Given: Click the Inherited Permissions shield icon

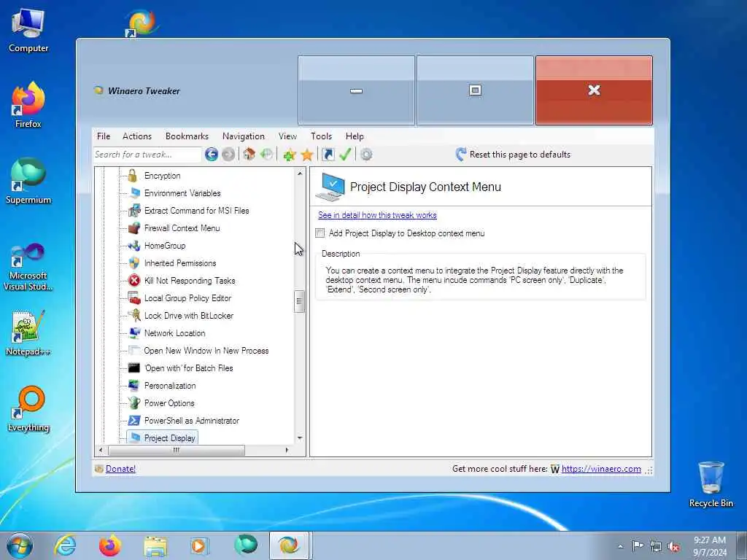Looking at the screenshot, I should click(134, 262).
